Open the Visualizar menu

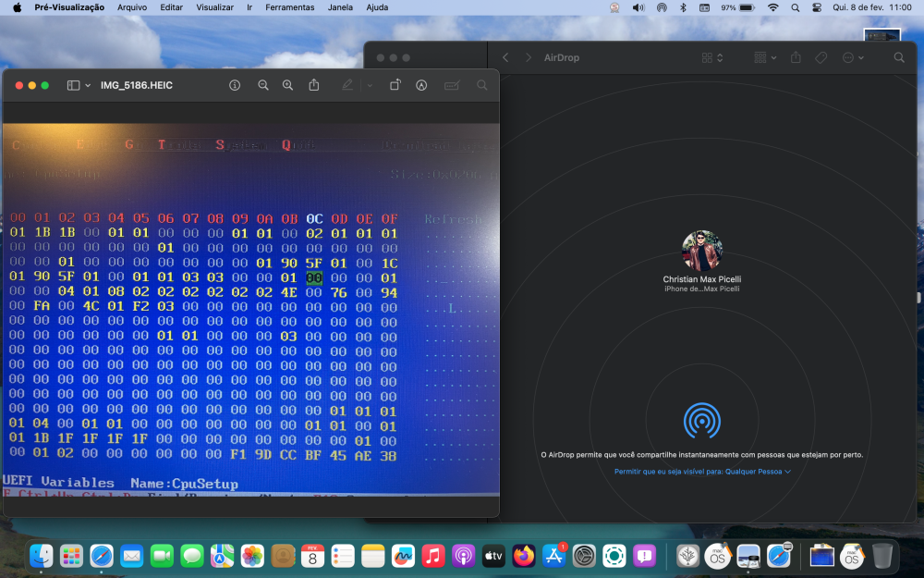214,7
